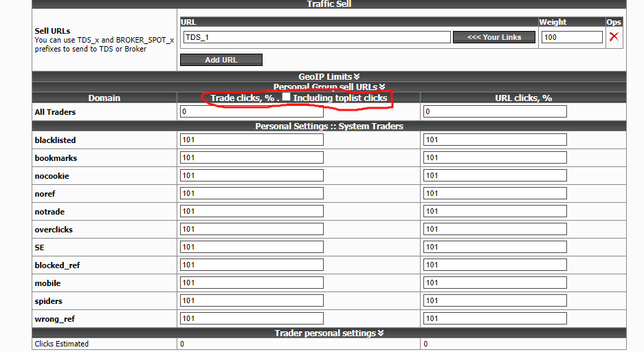Edit SE trade clicks field
The height and width of the screenshot is (352, 644).
tap(252, 247)
